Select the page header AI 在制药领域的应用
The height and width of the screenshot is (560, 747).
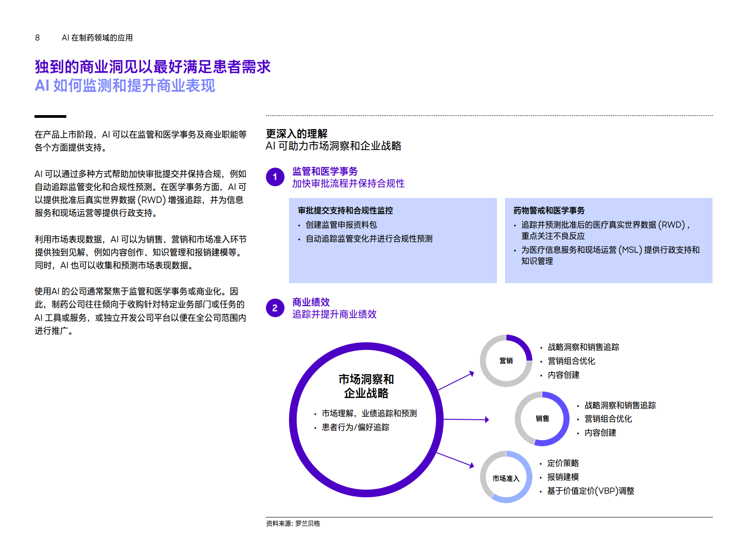click(99, 38)
